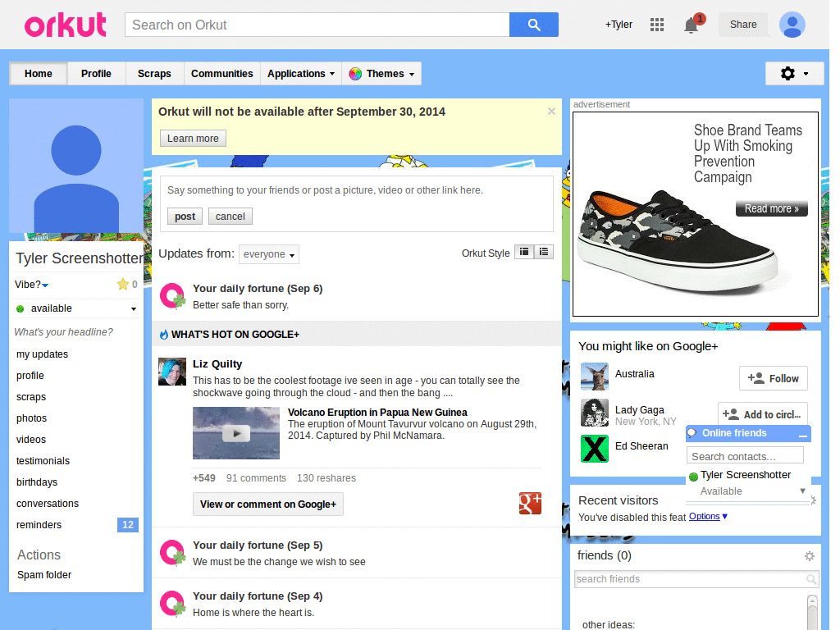Click the cancel button
This screenshot has height=630, width=840.
click(231, 217)
